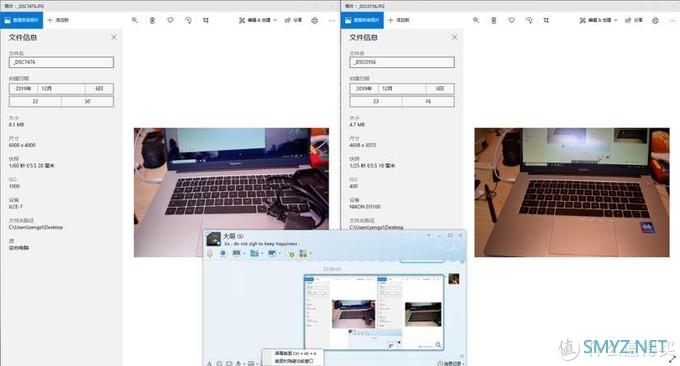Image resolution: width=680 pixels, height=366 pixels.
Task: Open minute 30 time dropdown in left panel
Action: click(88, 101)
